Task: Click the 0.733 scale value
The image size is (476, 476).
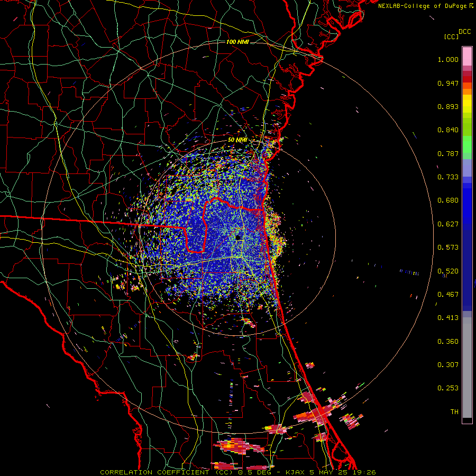Action: click(x=448, y=177)
